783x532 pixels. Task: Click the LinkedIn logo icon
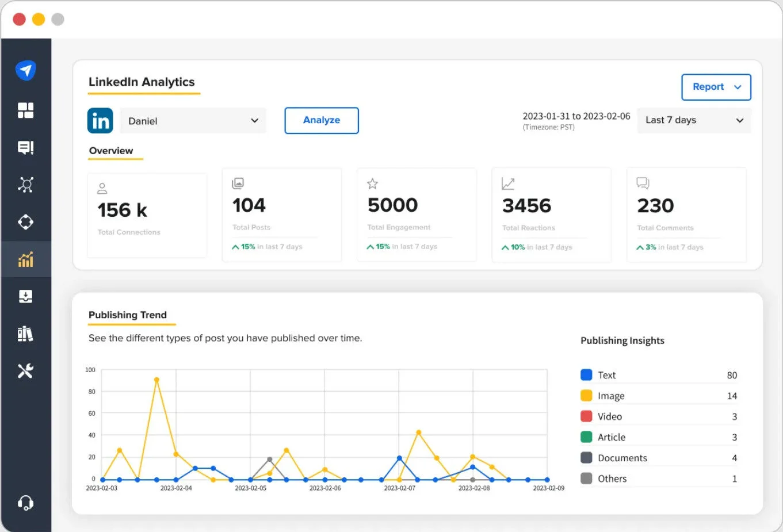100,121
